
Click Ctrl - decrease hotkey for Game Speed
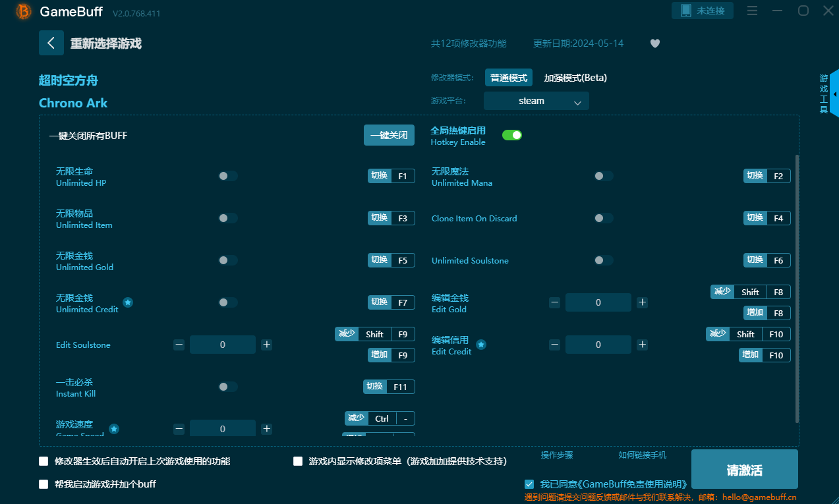tap(380, 418)
